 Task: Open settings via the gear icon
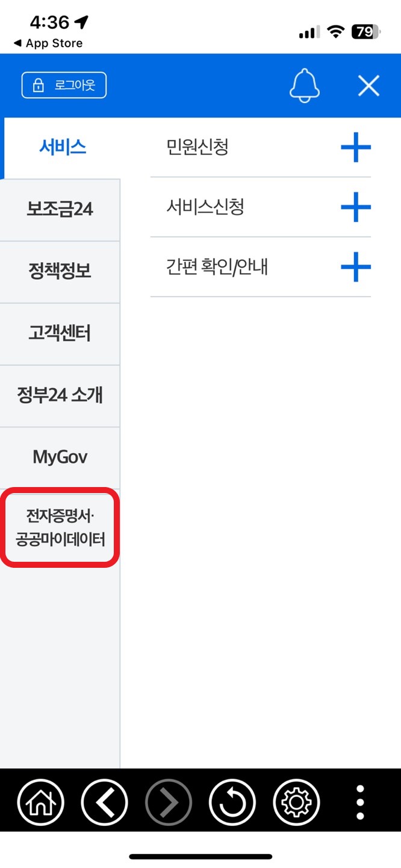click(296, 802)
